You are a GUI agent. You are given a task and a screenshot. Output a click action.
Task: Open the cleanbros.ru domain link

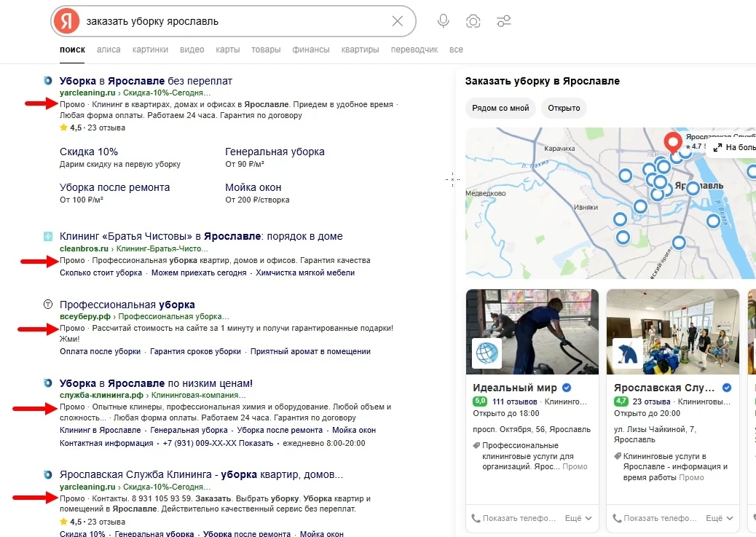click(84, 248)
